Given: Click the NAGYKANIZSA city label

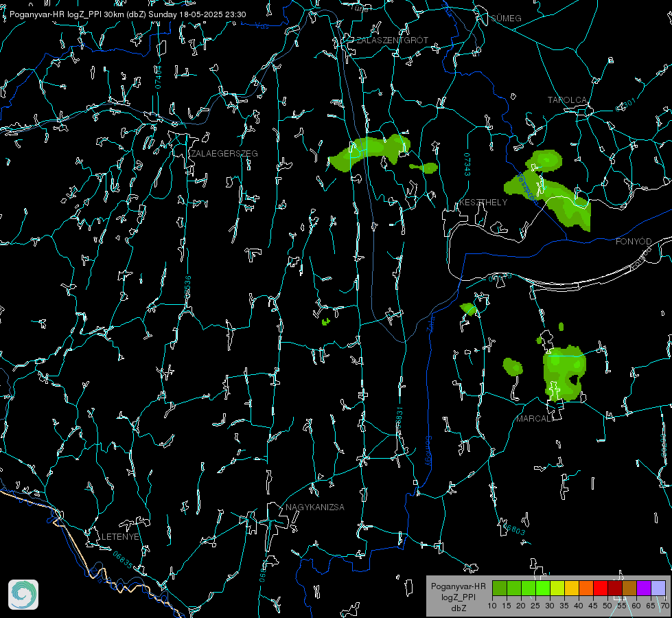Looking at the screenshot, I should click(315, 507).
